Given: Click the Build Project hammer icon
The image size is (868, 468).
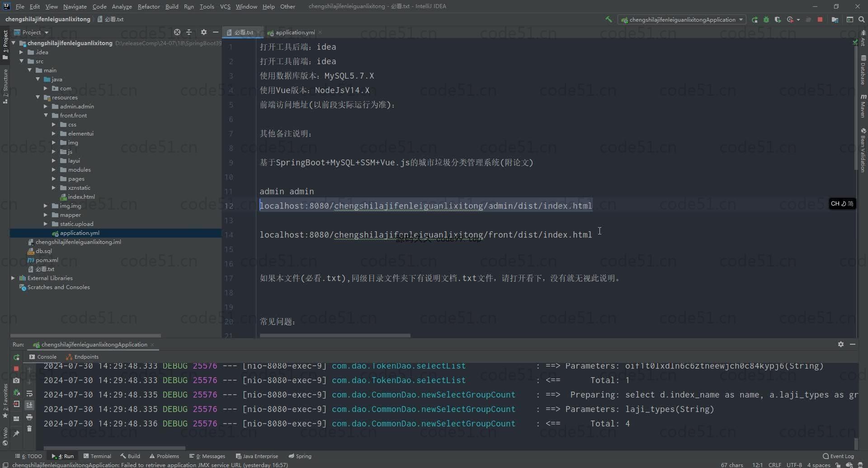Looking at the screenshot, I should [x=609, y=19].
